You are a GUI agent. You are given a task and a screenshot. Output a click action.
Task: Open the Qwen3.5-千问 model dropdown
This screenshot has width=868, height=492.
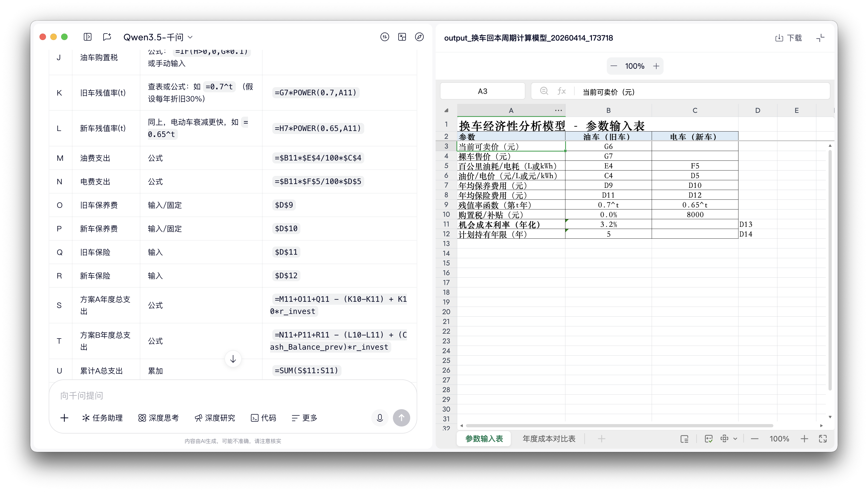[158, 37]
